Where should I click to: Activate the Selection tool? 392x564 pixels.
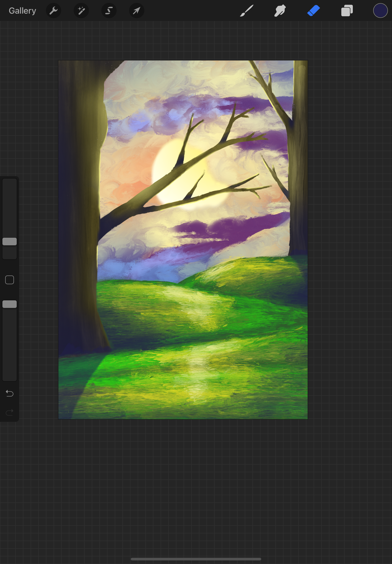109,11
